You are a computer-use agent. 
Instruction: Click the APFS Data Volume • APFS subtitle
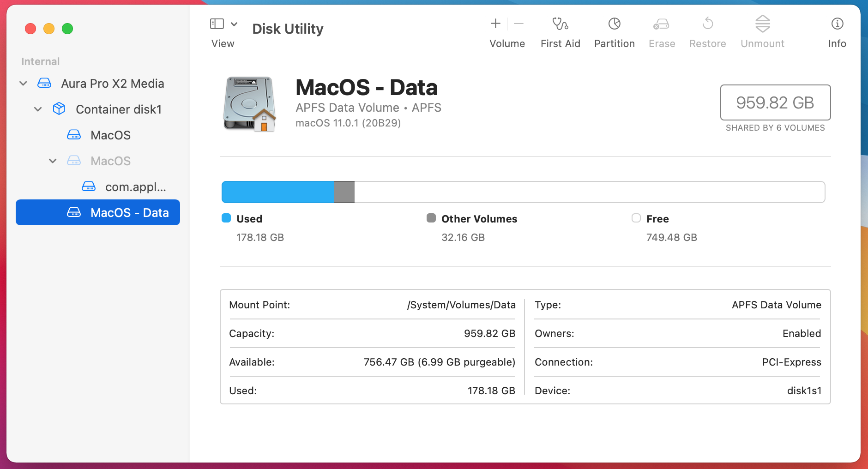point(368,108)
